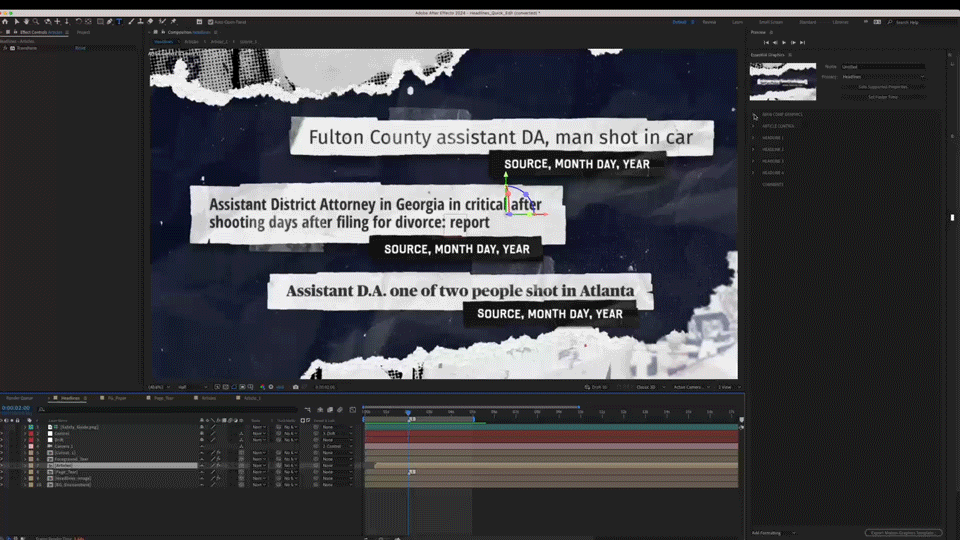The width and height of the screenshot is (960, 540).
Task: Expand HEADLINE 3 group
Action: [x=754, y=161]
